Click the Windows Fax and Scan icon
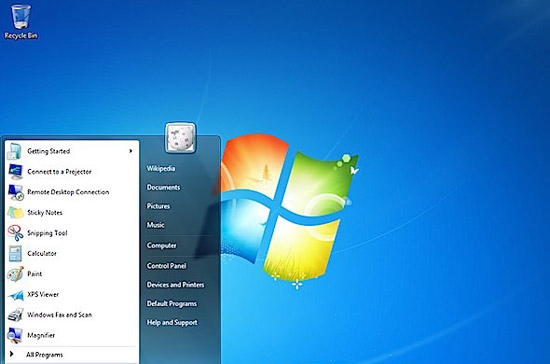This screenshot has height=364, width=550. tap(15, 315)
